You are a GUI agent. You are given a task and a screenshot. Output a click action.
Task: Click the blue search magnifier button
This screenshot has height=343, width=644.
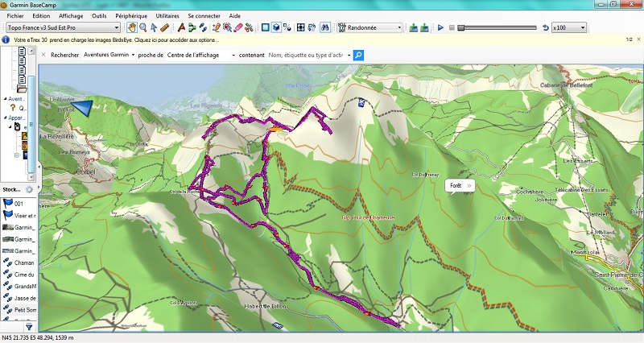tap(358, 55)
